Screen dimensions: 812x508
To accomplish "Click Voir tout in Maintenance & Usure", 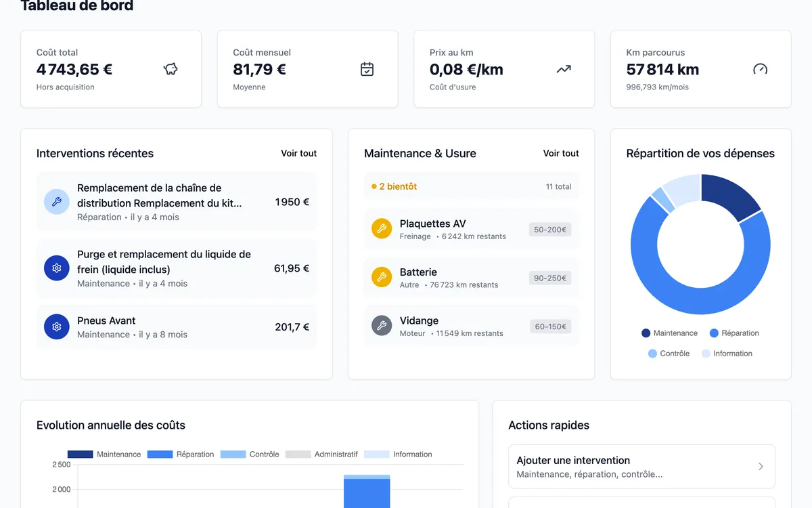I will 561,154.
